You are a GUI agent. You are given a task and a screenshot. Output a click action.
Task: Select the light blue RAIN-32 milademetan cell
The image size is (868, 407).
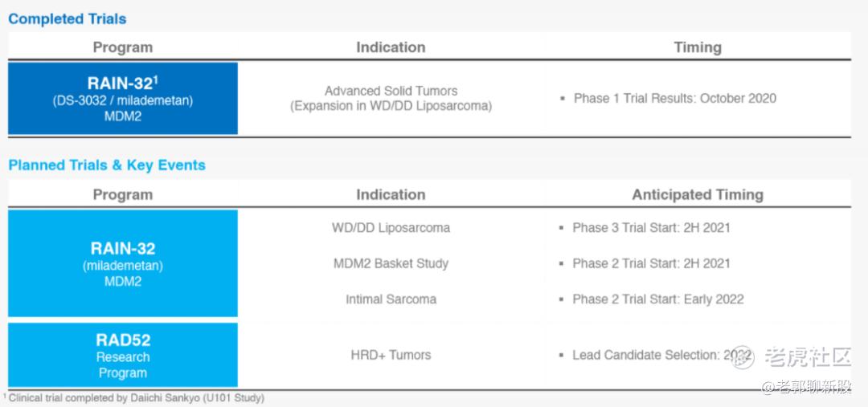(123, 263)
